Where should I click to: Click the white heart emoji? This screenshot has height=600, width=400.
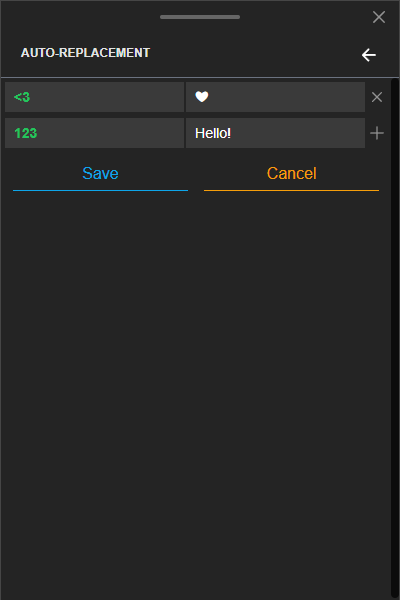(x=202, y=96)
